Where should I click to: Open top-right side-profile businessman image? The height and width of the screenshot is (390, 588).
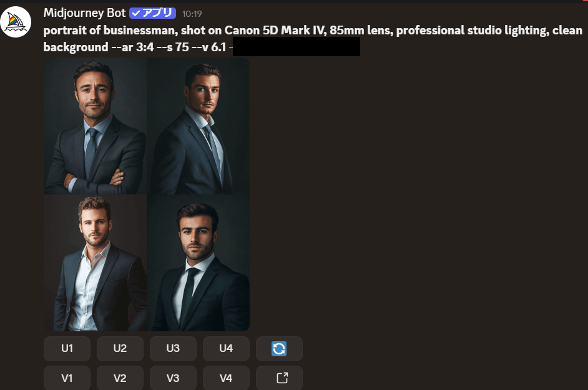198,126
